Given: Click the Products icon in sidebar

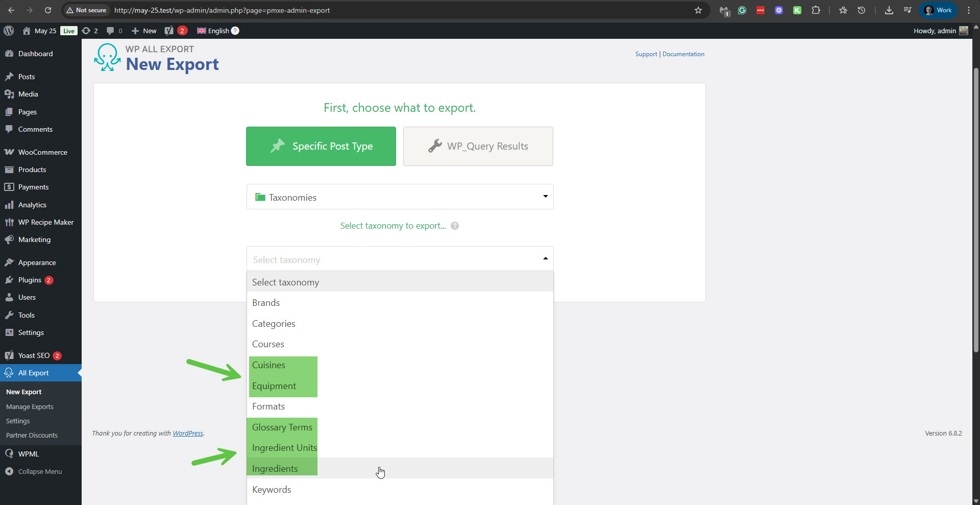Looking at the screenshot, I should click(x=9, y=170).
